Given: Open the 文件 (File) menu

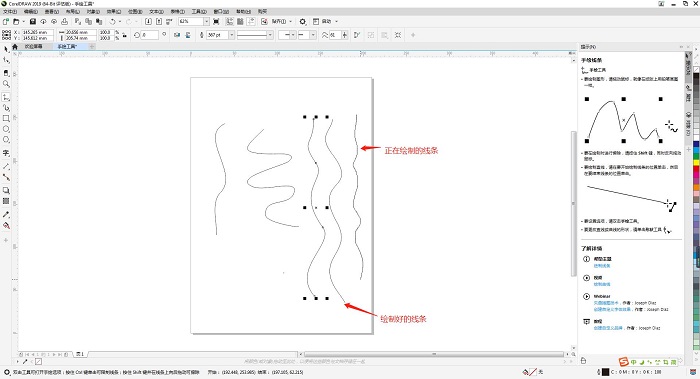Looking at the screenshot, I should (x=10, y=12).
